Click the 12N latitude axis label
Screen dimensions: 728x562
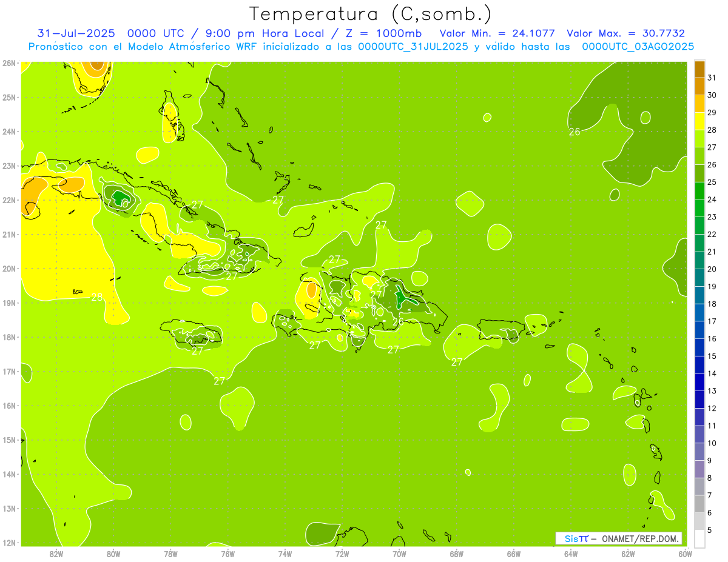[10, 543]
